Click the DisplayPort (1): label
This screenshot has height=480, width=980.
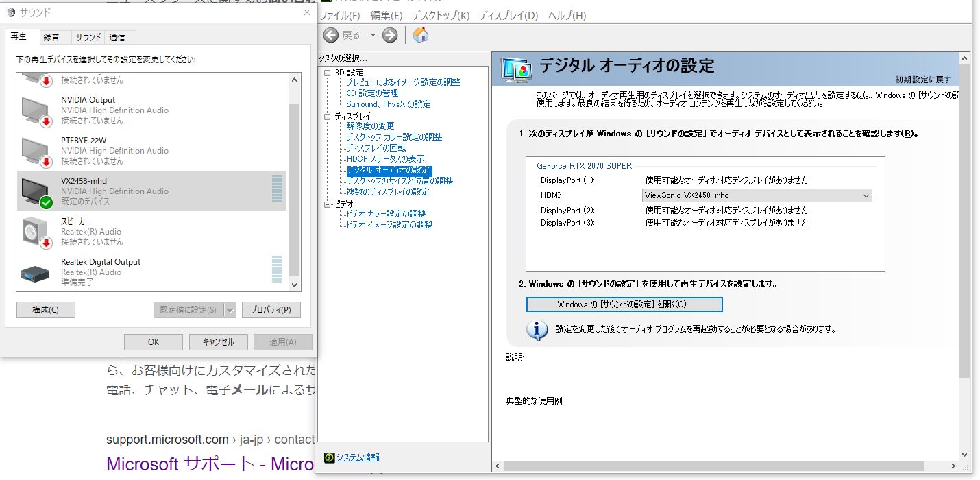click(x=567, y=180)
